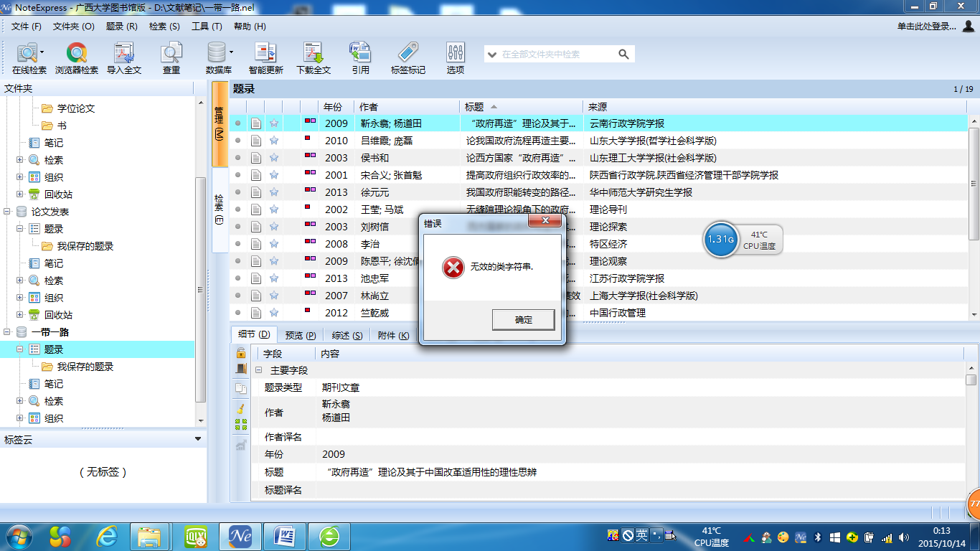This screenshot has height=551, width=980.
Task: Click the lock icon in the details panel
Action: [x=241, y=352]
